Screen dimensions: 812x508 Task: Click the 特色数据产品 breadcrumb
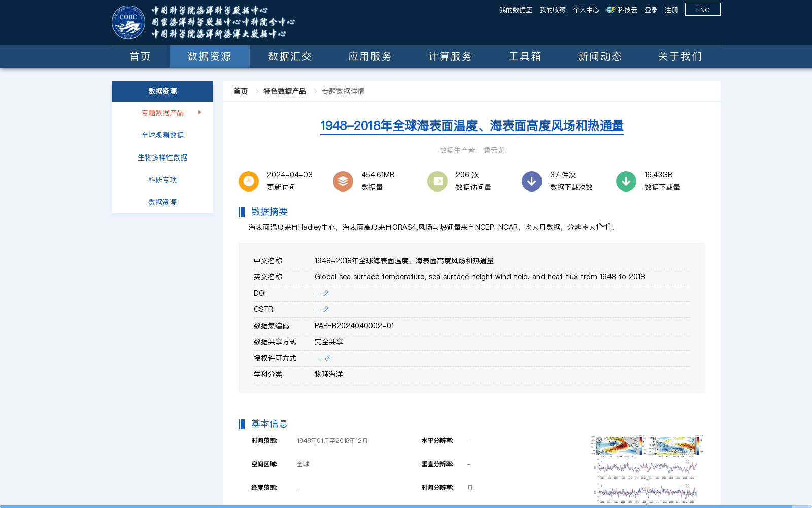285,91
